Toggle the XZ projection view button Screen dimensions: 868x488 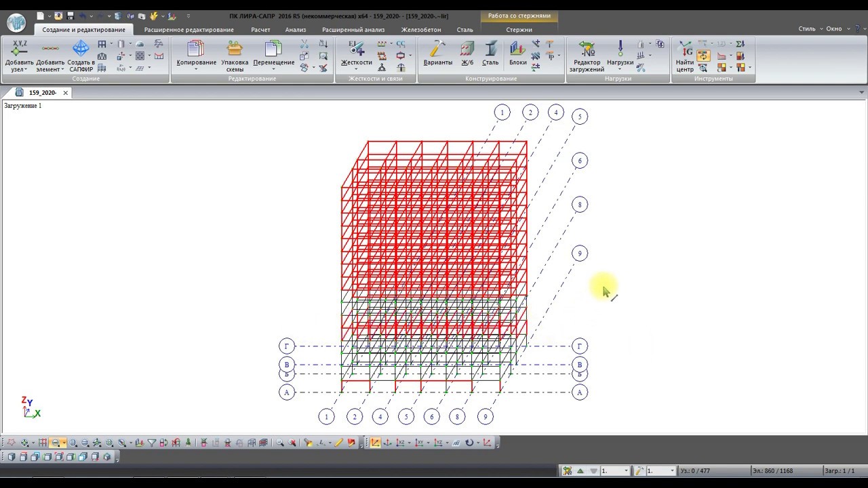400,443
